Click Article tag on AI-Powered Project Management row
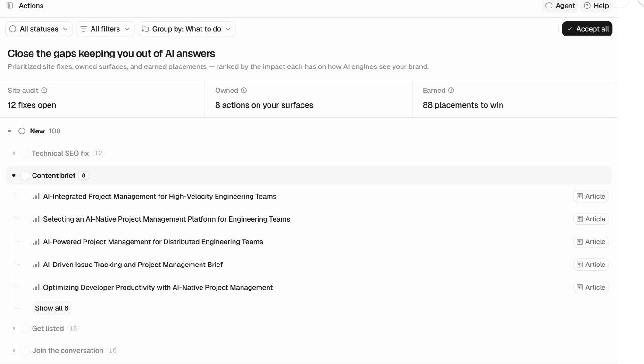This screenshot has width=644, height=364. [591, 242]
